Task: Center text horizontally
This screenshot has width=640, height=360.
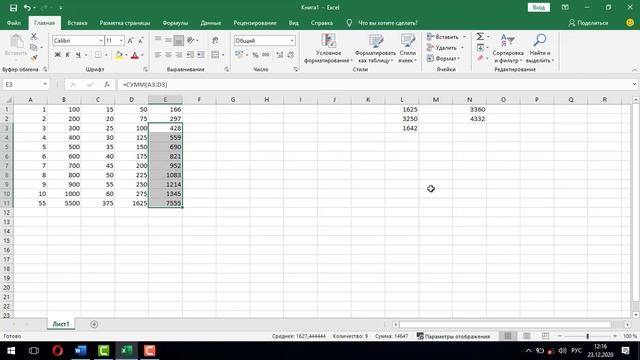Action: [168, 55]
